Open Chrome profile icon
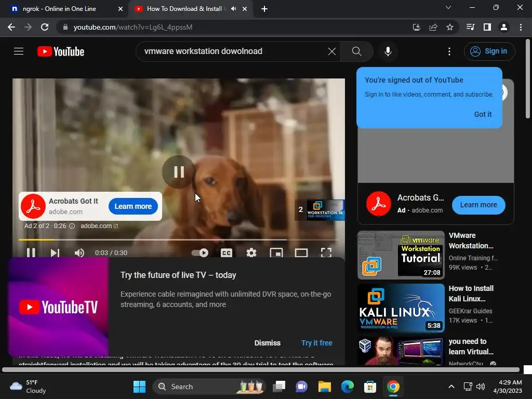This screenshot has width=532, height=399. 504,27
